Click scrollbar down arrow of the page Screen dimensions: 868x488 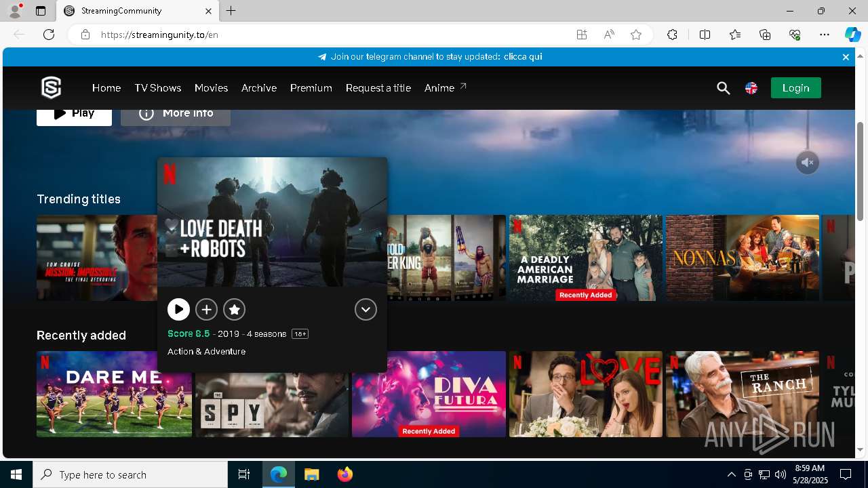pyautogui.click(x=861, y=449)
